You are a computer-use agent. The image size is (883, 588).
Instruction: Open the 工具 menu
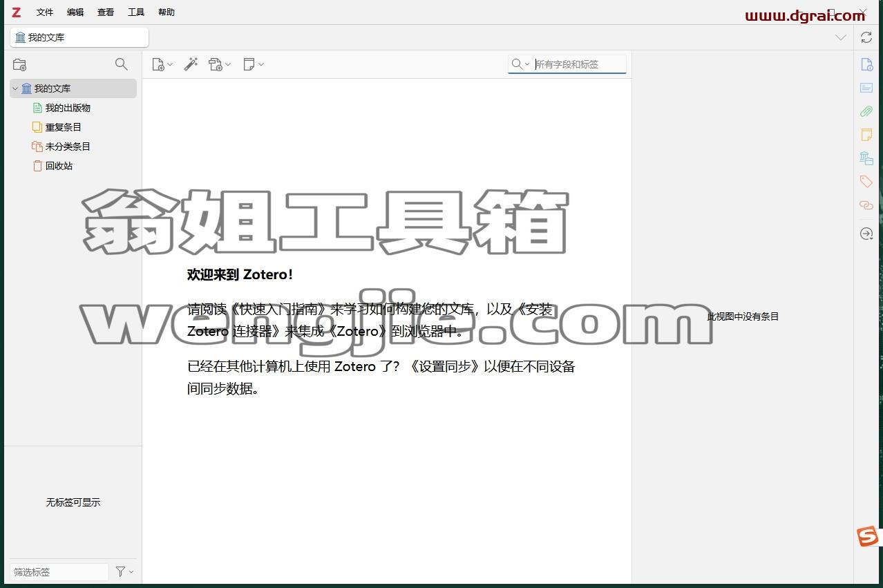pyautogui.click(x=136, y=12)
